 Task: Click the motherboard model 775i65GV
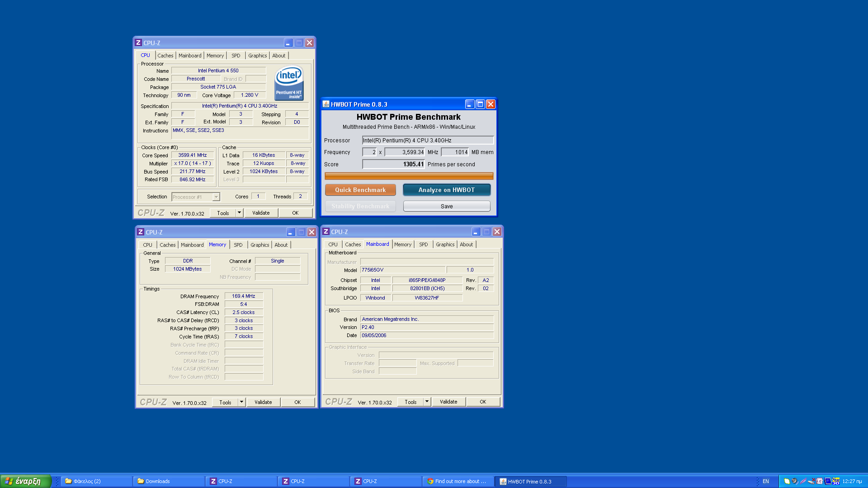tap(402, 270)
